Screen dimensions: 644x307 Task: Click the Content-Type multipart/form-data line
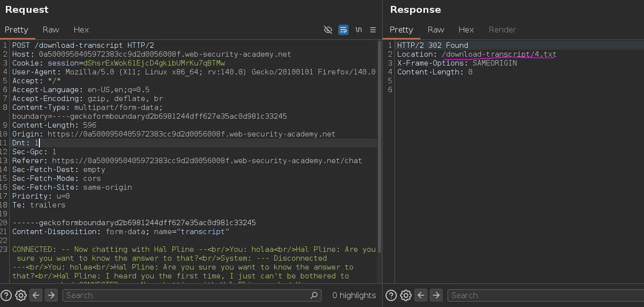88,107
